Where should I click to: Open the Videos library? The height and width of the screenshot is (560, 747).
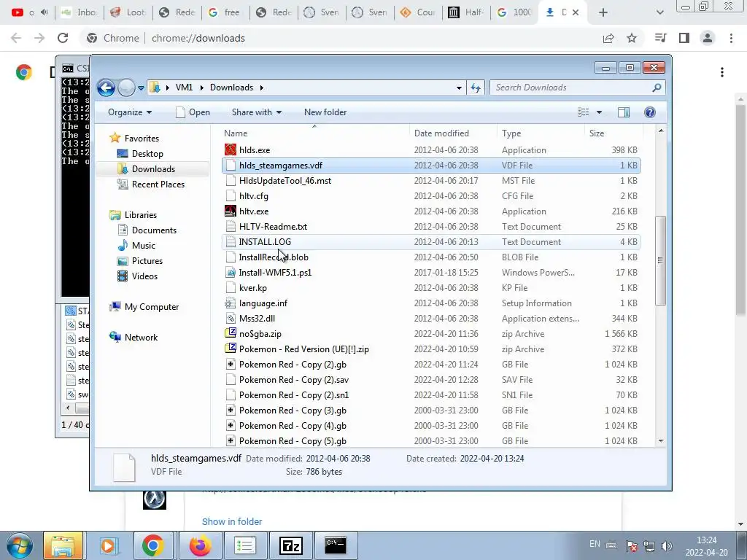point(144,276)
